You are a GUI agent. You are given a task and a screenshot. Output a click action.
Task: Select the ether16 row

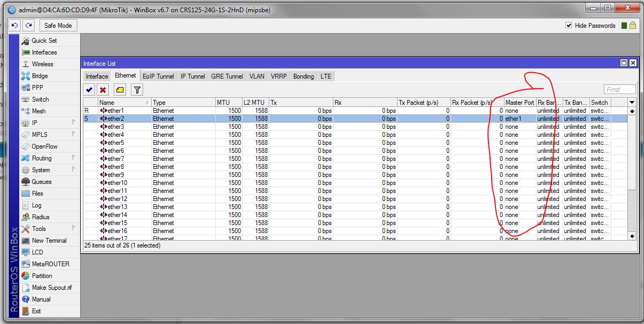click(x=355, y=231)
